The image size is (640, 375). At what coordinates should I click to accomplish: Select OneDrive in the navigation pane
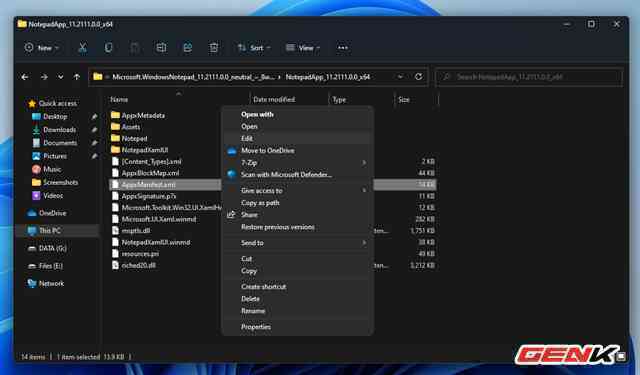click(x=52, y=213)
